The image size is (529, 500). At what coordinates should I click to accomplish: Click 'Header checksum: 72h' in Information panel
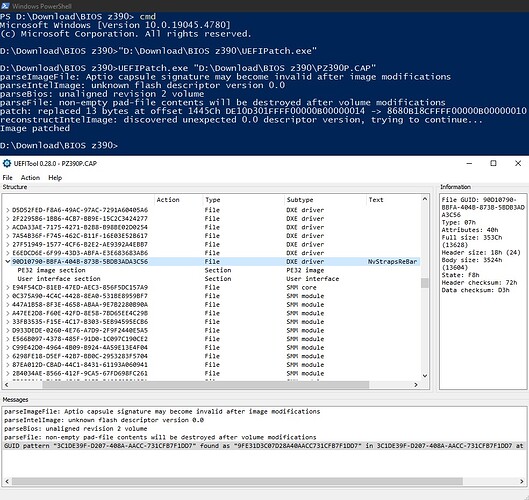coord(479,283)
